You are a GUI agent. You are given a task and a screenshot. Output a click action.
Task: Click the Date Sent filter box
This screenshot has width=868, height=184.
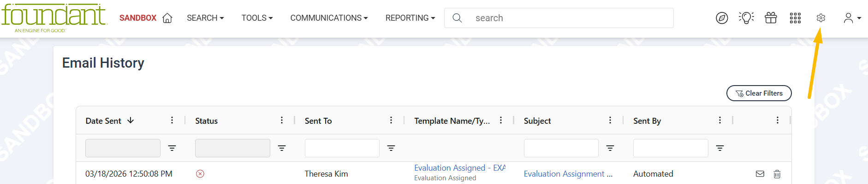(x=123, y=148)
